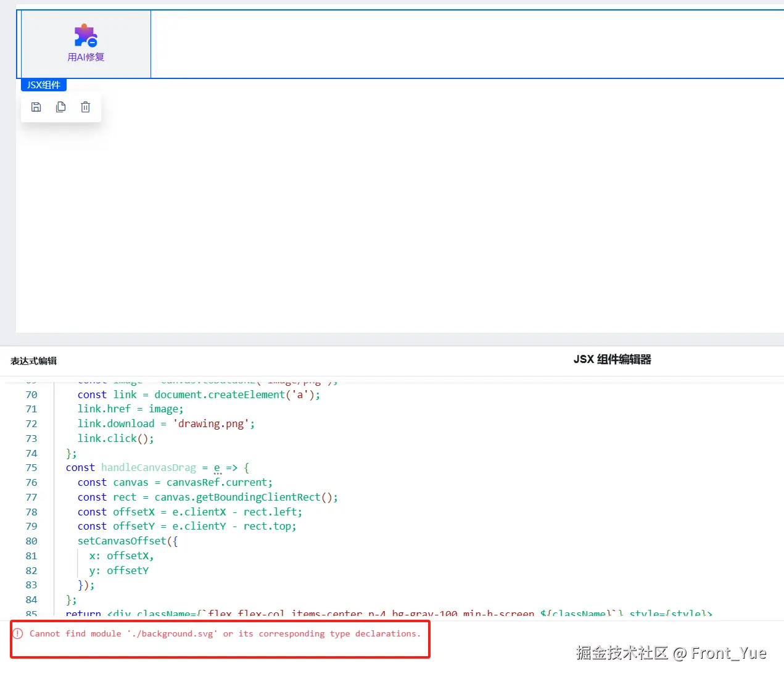Click the save icon in component toolbar
The image size is (784, 679).
coord(36,107)
